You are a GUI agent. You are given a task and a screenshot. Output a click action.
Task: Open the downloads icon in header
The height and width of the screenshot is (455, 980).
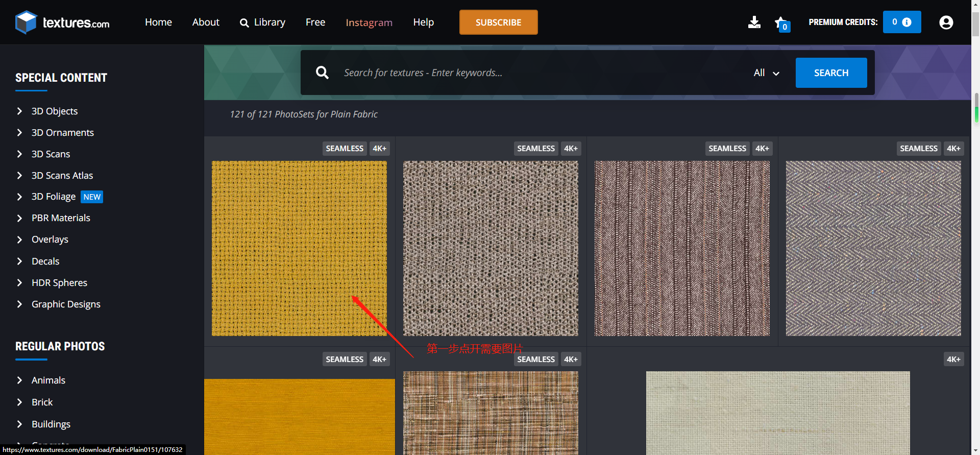[754, 22]
